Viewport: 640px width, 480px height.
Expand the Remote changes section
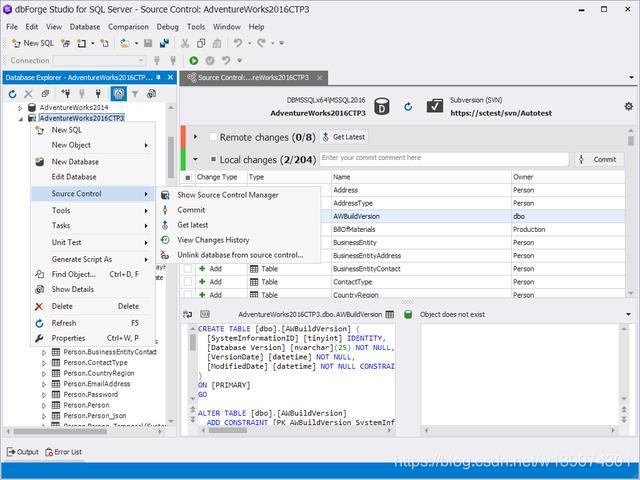pos(196,137)
